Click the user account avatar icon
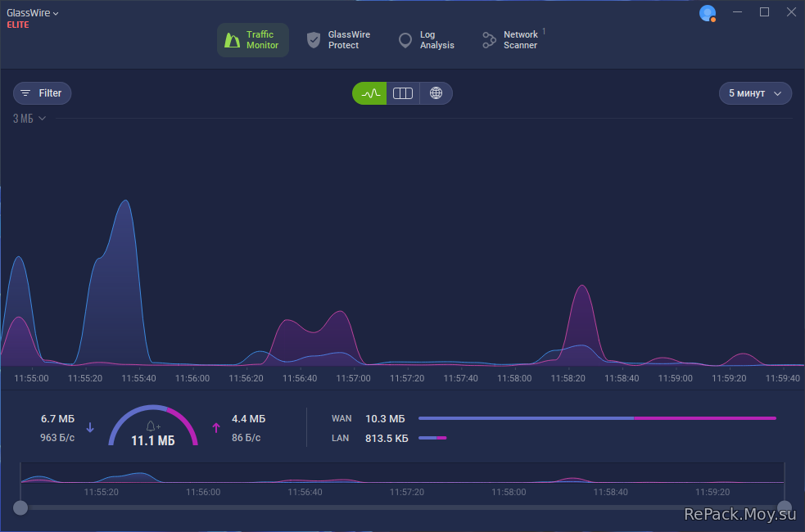 (x=708, y=13)
